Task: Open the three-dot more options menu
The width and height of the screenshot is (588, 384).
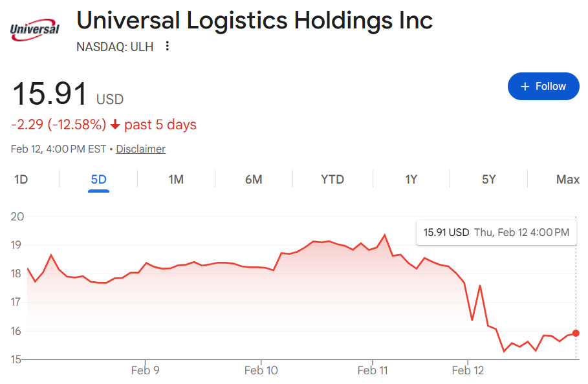Action: [168, 46]
